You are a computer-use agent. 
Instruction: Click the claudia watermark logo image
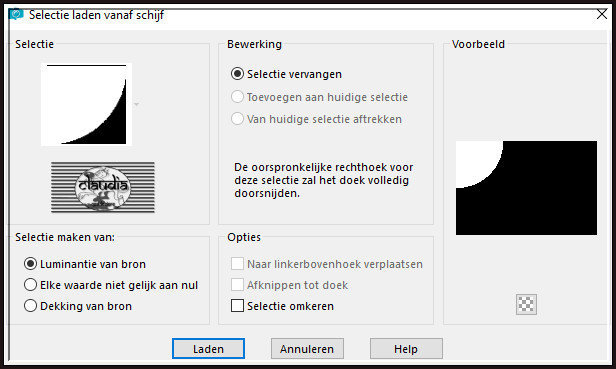(x=103, y=187)
